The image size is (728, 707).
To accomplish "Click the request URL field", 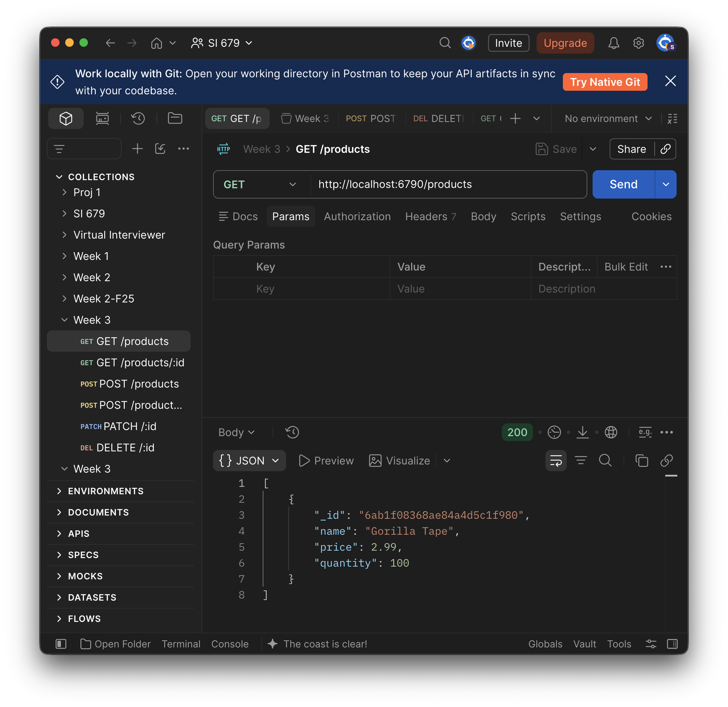I will (449, 184).
